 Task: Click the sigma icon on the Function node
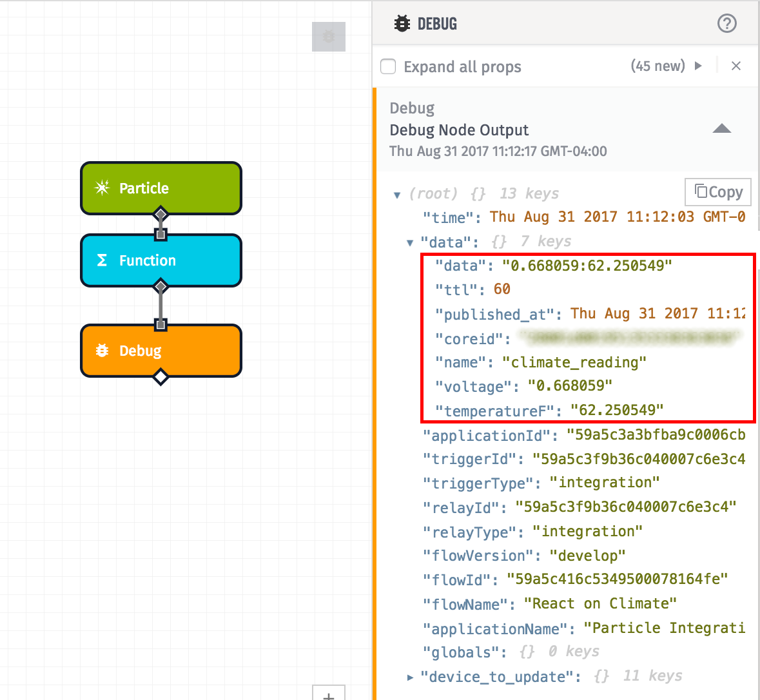pos(103,260)
